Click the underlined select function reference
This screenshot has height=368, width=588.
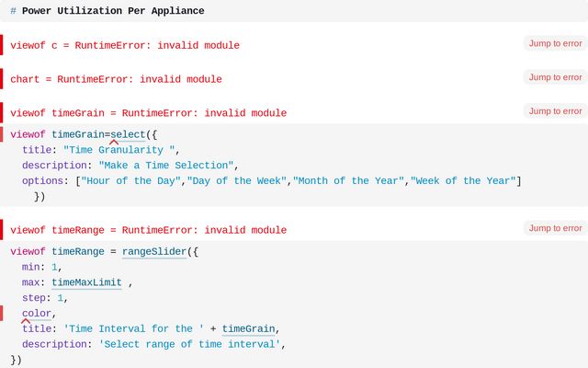coord(128,134)
